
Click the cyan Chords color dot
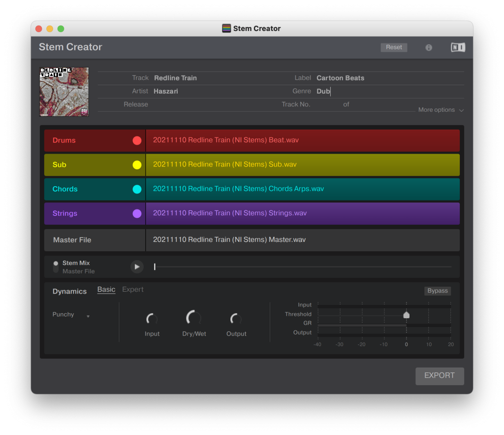[x=137, y=189]
